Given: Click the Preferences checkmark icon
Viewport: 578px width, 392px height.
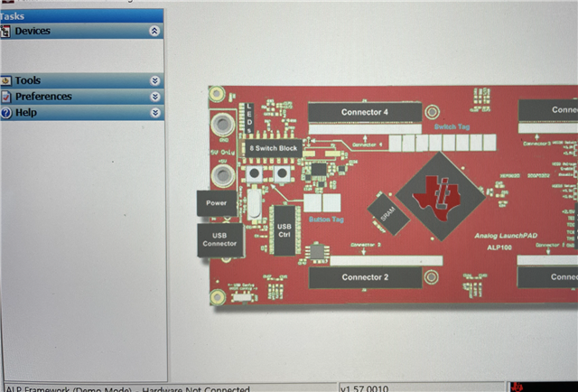Looking at the screenshot, I should click(x=6, y=97).
